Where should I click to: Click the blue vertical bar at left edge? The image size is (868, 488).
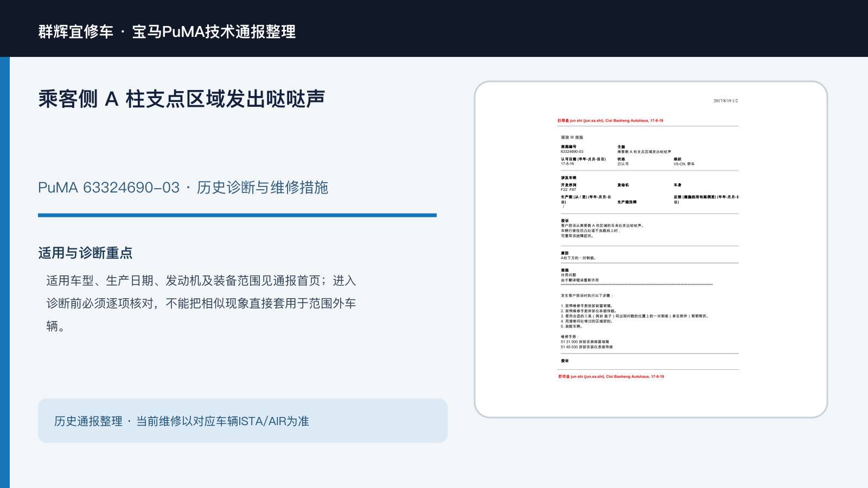point(5,272)
